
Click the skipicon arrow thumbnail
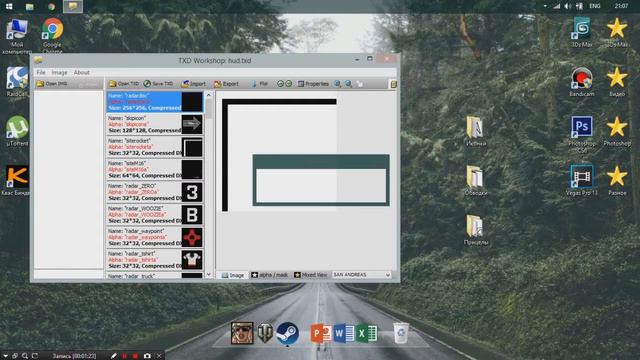[x=192, y=124]
